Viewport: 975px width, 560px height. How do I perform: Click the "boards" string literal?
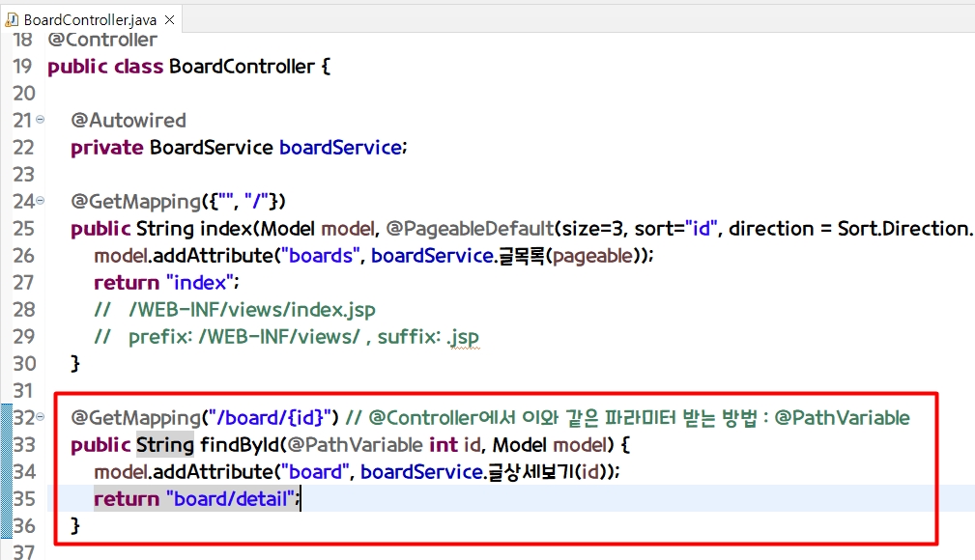point(322,256)
